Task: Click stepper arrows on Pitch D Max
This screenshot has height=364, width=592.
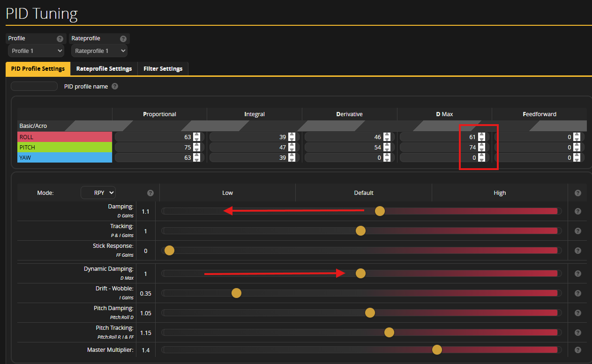Action: 481,148
